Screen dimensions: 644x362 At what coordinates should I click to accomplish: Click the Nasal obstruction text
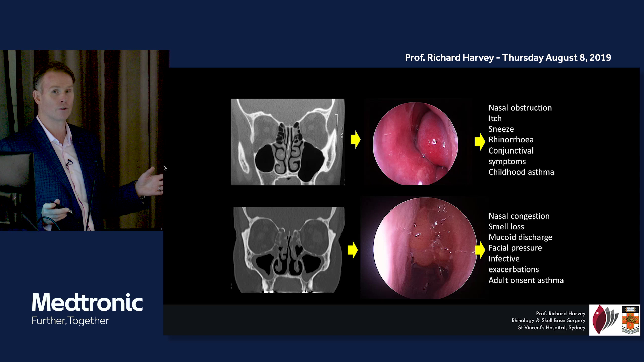520,108
